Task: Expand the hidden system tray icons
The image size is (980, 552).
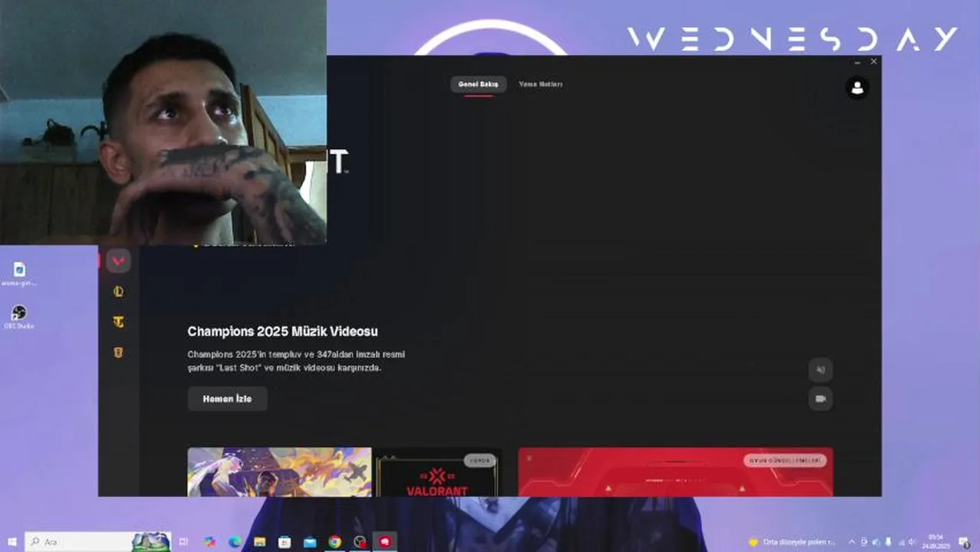Action: coord(851,542)
